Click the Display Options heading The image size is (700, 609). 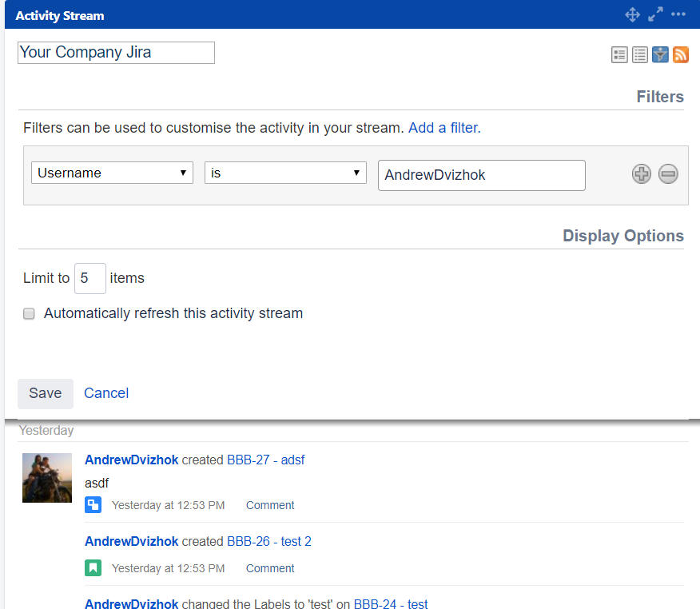(x=623, y=236)
